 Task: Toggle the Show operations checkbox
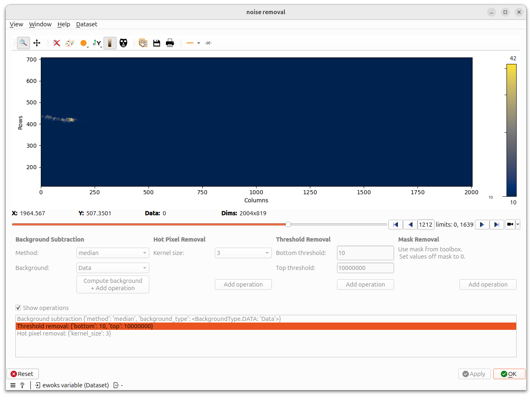coord(18,308)
